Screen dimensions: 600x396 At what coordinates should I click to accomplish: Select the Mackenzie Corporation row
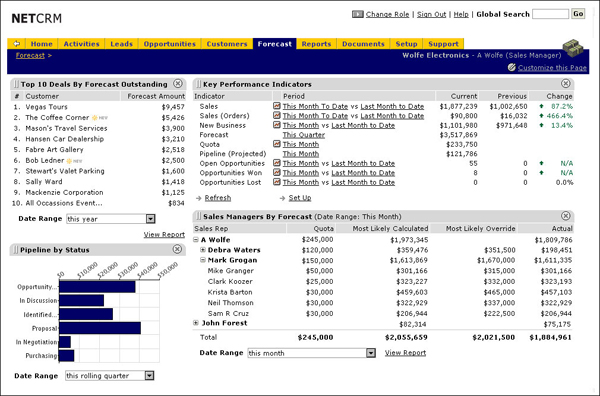coord(99,192)
